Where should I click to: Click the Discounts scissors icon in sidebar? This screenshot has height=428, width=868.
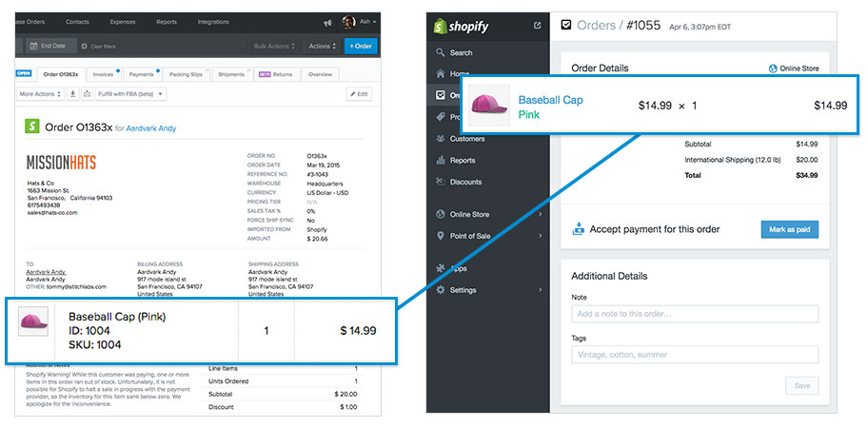(x=441, y=182)
